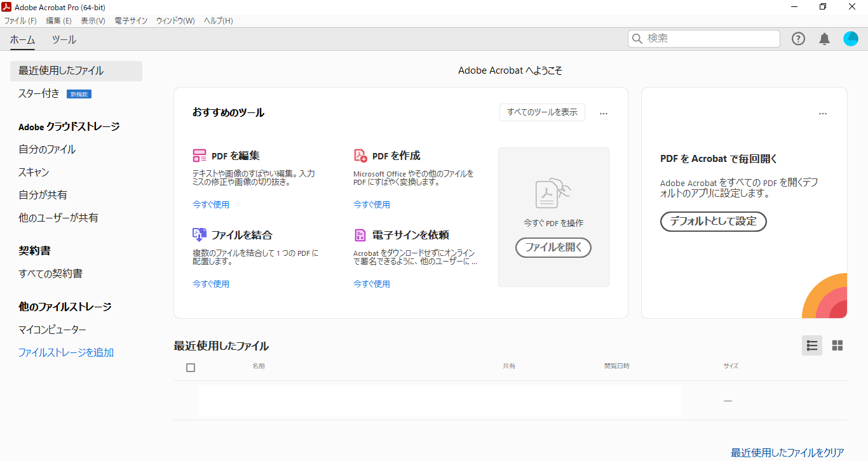Click 今すぐ使用 under 電子サインを依頼
The width and height of the screenshot is (868, 461).
(372, 284)
